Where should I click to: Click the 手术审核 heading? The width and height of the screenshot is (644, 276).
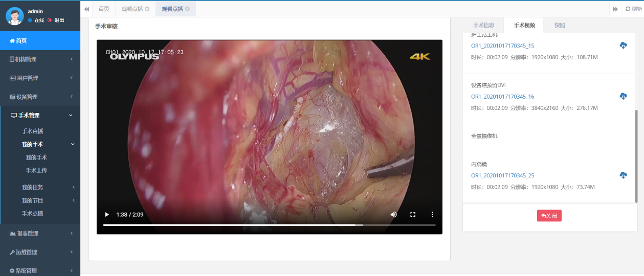[106, 26]
